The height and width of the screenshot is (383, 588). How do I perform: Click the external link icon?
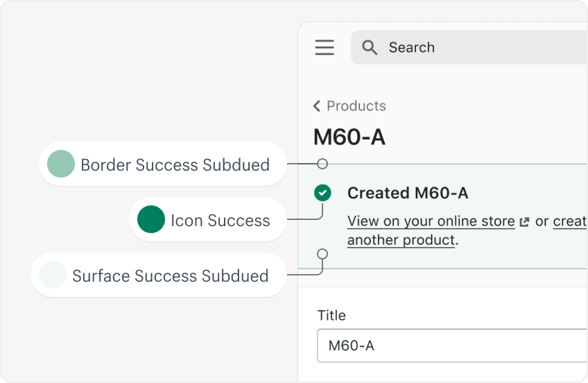tap(525, 222)
